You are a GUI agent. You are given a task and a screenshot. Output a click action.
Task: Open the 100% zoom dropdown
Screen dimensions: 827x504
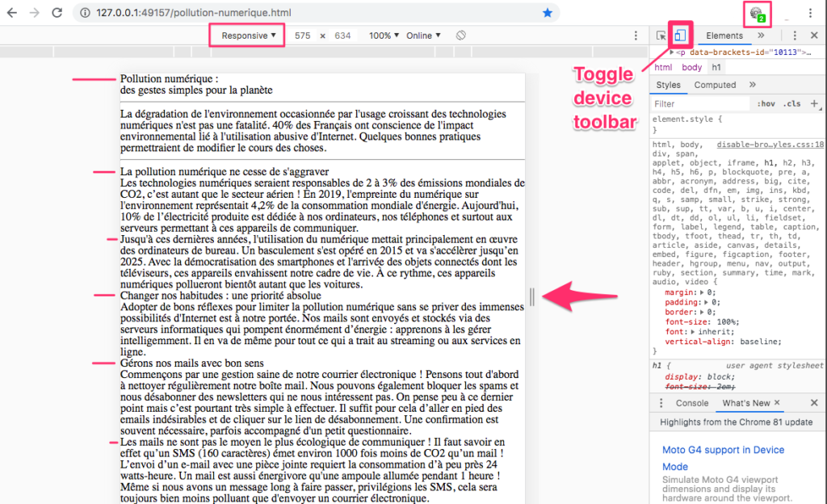click(384, 36)
